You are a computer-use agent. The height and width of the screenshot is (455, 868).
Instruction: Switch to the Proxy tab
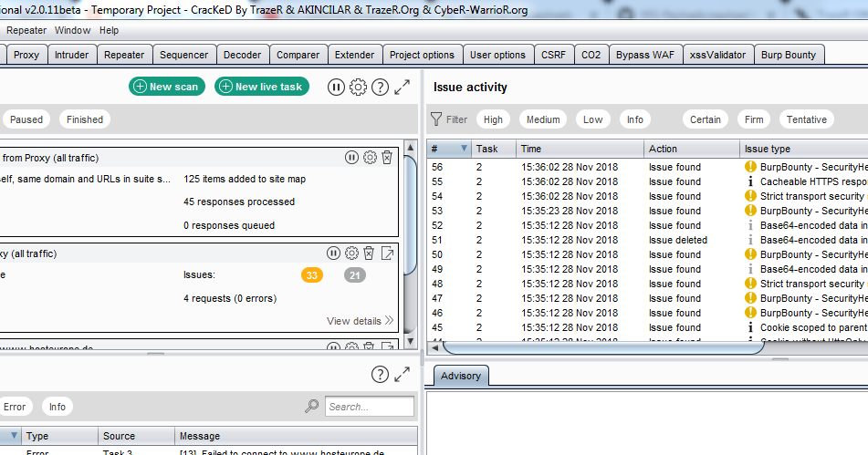(x=26, y=55)
